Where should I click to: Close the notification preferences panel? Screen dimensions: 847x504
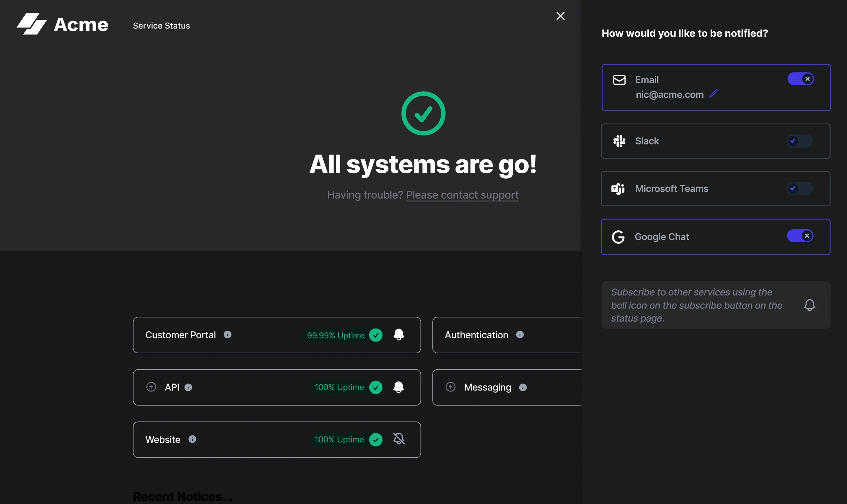point(560,16)
